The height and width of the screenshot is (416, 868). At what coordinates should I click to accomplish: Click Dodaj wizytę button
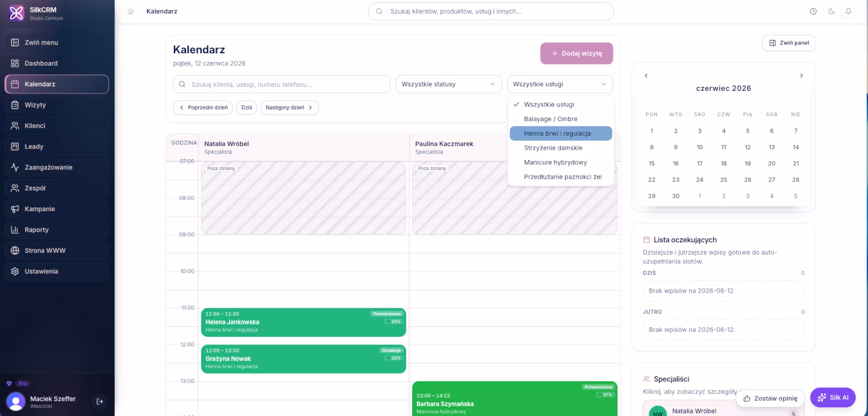[577, 53]
